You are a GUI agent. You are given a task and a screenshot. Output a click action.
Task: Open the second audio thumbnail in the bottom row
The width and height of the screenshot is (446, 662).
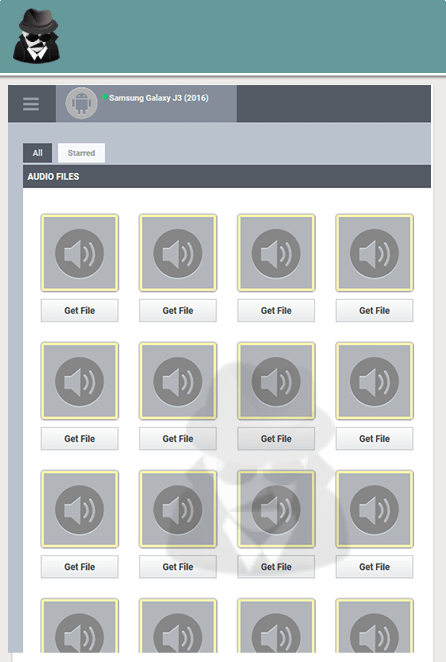[178, 626]
